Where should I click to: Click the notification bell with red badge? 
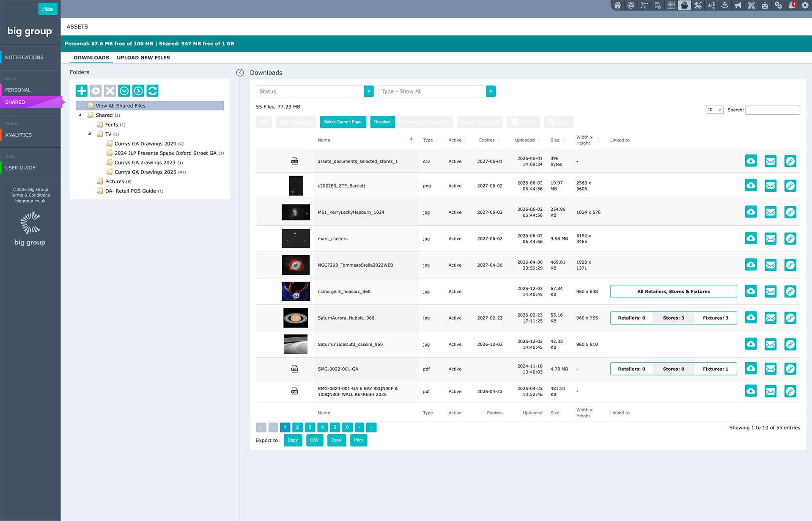(791, 6)
